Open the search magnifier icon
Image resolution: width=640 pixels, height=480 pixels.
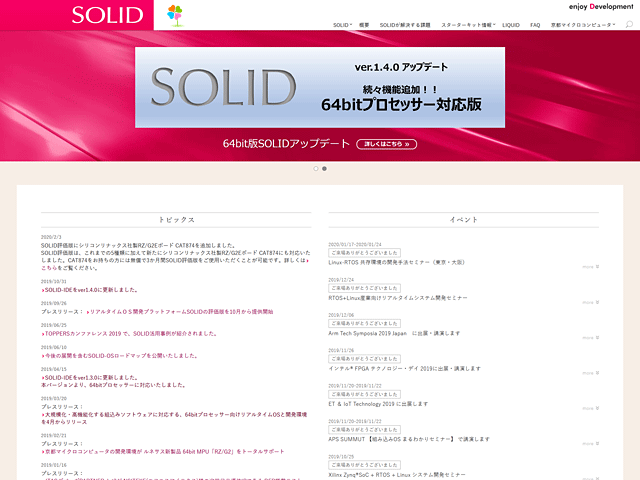(629, 24)
